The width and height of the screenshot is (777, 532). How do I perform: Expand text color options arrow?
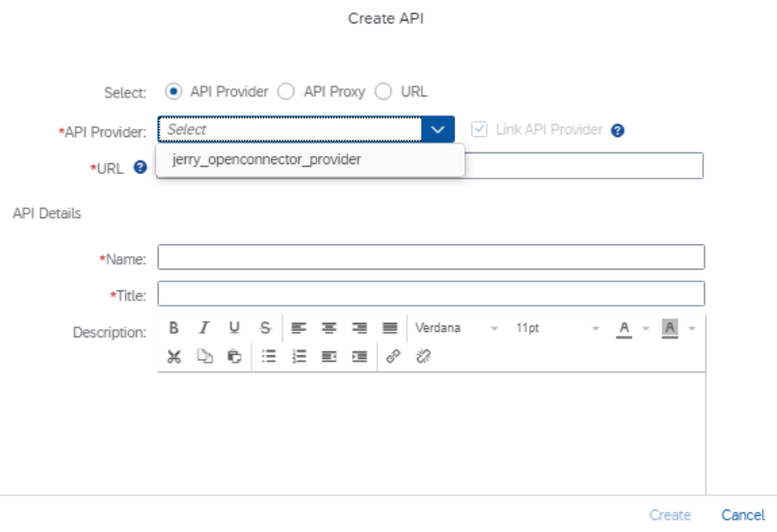coord(645,329)
